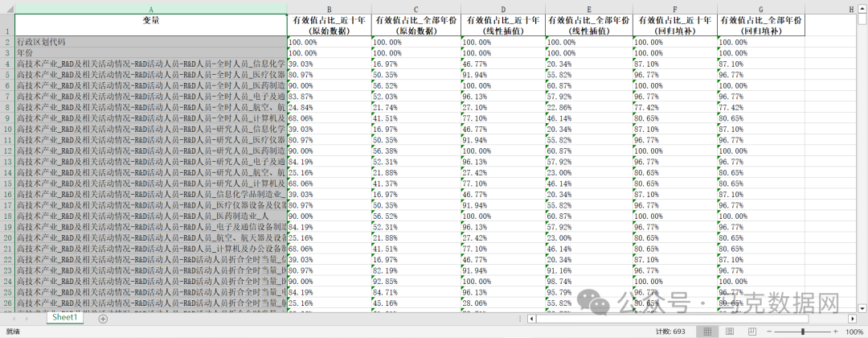Image resolution: width=868 pixels, height=338 pixels.
Task: Select cell D26 showing 28.06%
Action: [502, 303]
